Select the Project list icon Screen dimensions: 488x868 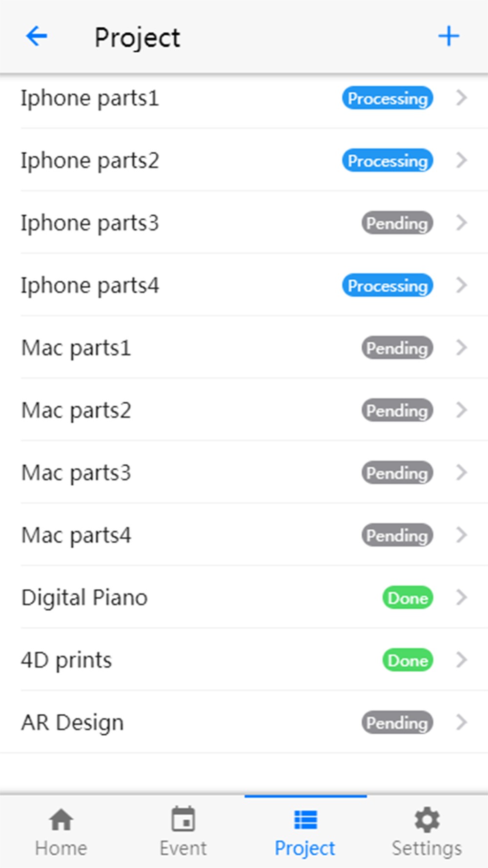[x=305, y=820]
